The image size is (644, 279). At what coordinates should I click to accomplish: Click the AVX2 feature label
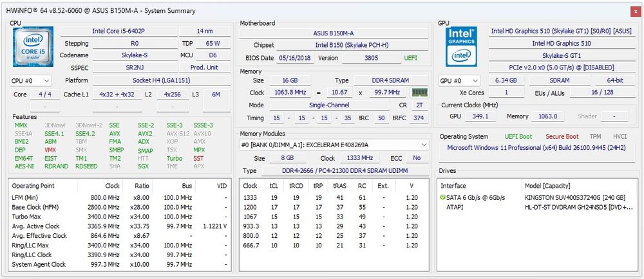(145, 134)
